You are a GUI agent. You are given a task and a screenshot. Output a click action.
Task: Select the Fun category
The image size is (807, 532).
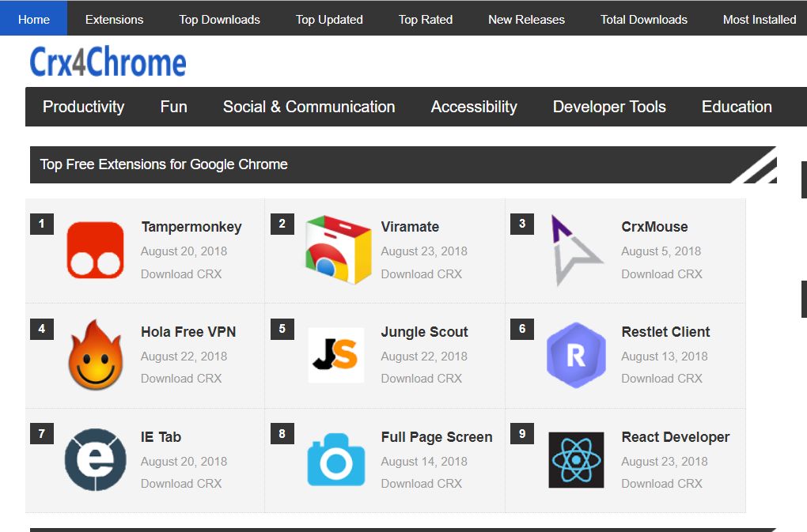pos(173,107)
